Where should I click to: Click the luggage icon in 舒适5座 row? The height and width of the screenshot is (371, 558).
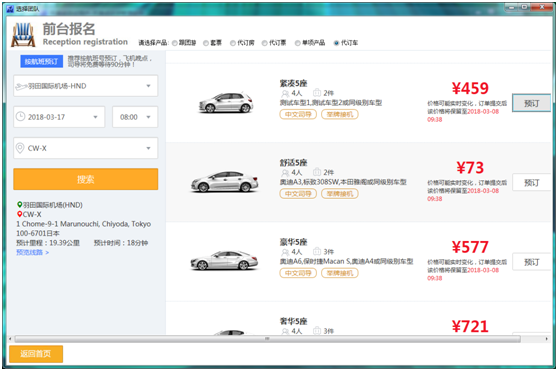pyautogui.click(x=317, y=172)
